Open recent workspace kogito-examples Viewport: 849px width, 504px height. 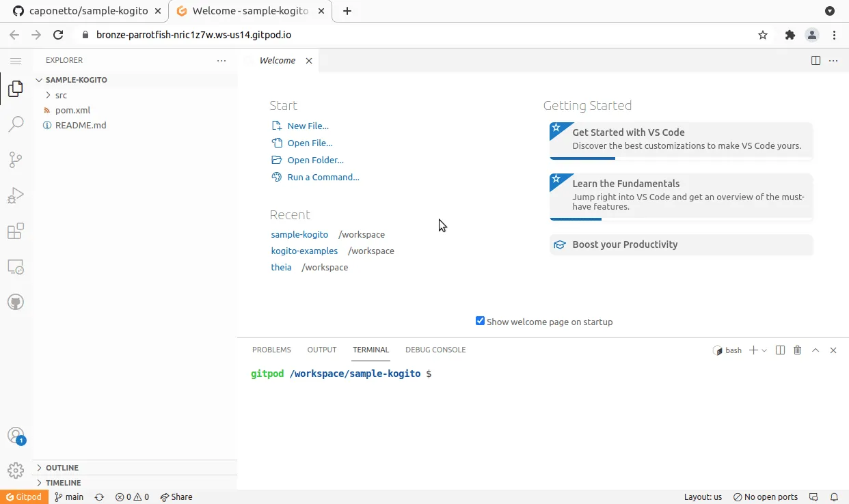pyautogui.click(x=304, y=251)
